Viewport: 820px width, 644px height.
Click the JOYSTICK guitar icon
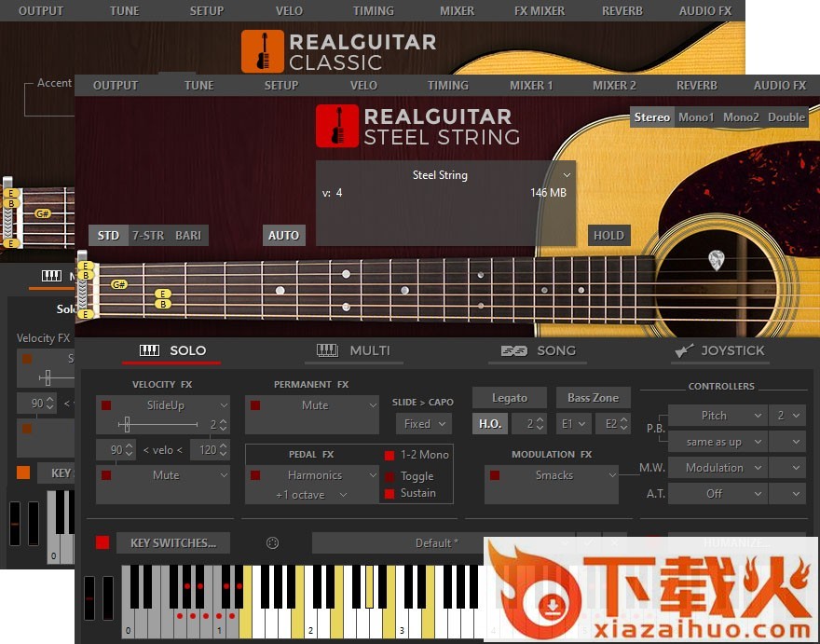[x=684, y=350]
